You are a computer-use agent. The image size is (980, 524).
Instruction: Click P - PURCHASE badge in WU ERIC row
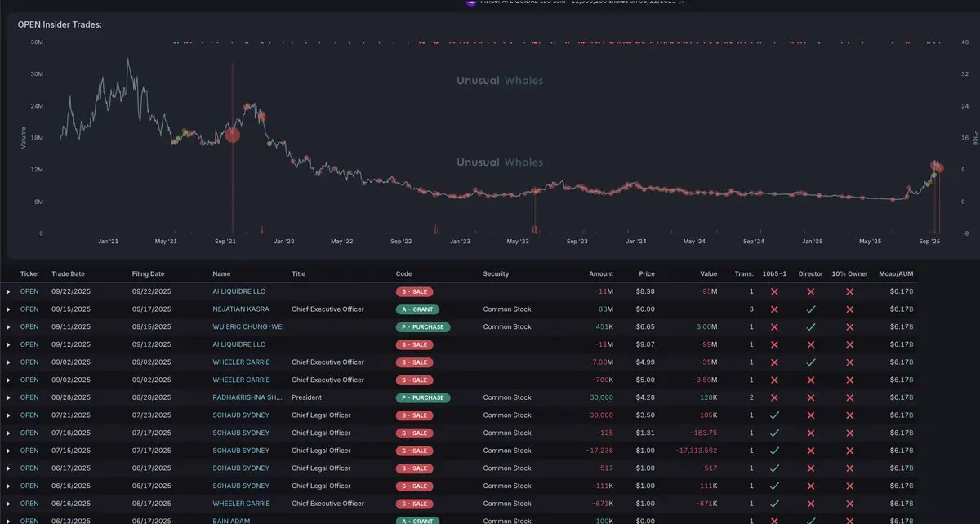point(423,326)
